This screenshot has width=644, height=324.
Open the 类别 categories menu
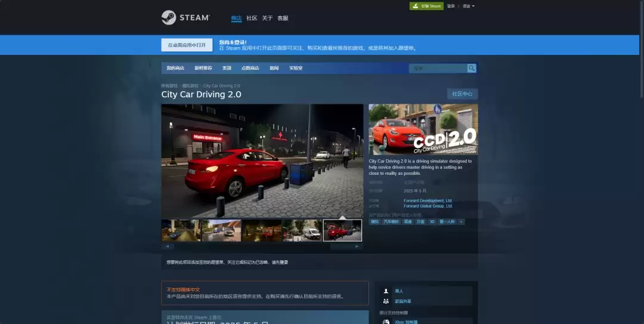click(227, 68)
